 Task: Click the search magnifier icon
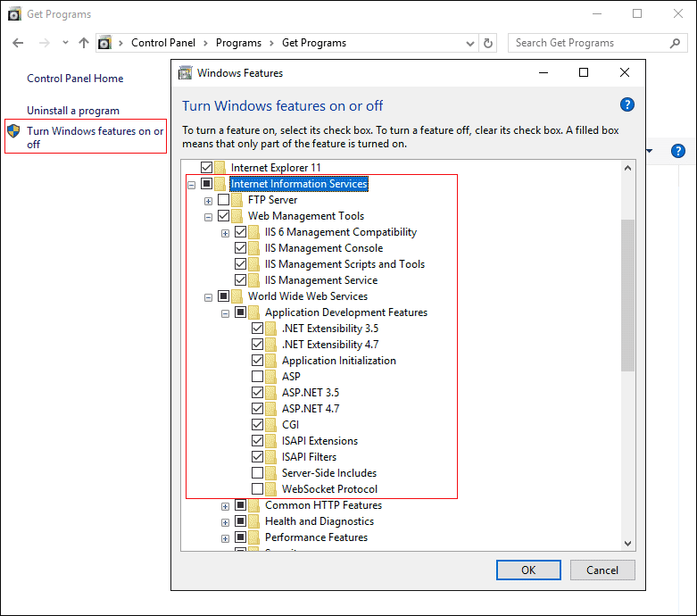click(676, 43)
